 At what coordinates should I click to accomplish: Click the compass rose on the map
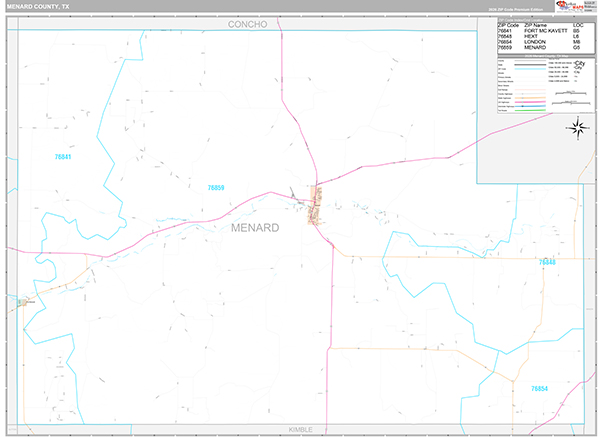pos(576,126)
